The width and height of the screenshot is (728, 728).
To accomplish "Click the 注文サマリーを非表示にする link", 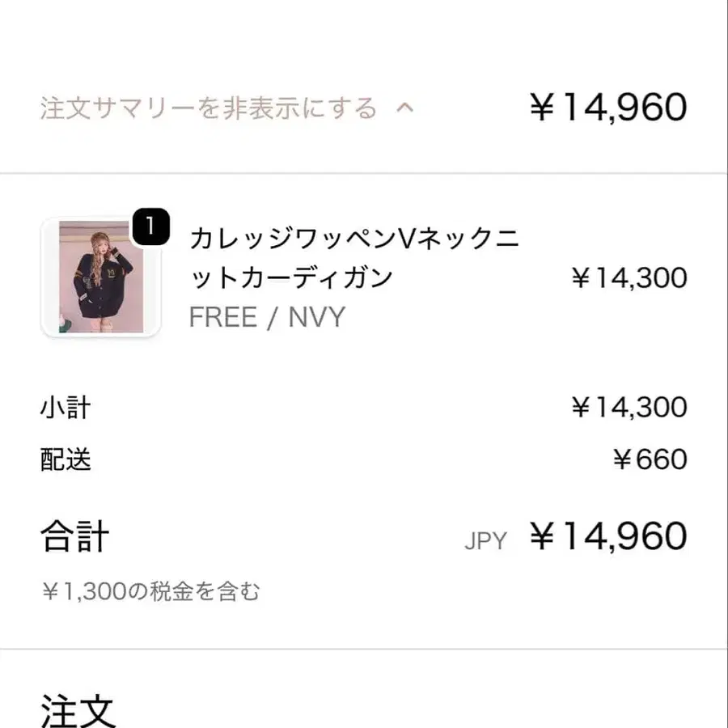I will 208,108.
